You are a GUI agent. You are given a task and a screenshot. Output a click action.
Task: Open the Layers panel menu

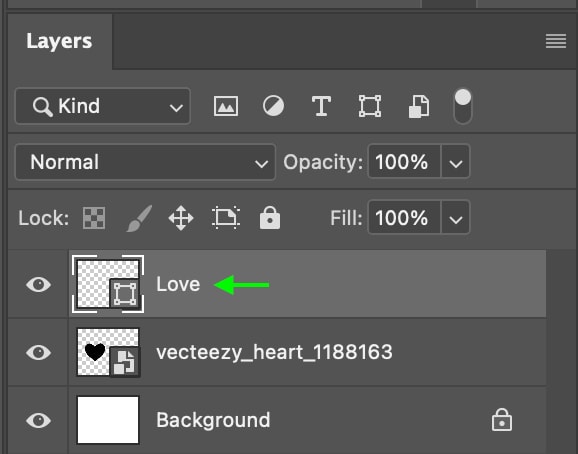click(x=556, y=41)
